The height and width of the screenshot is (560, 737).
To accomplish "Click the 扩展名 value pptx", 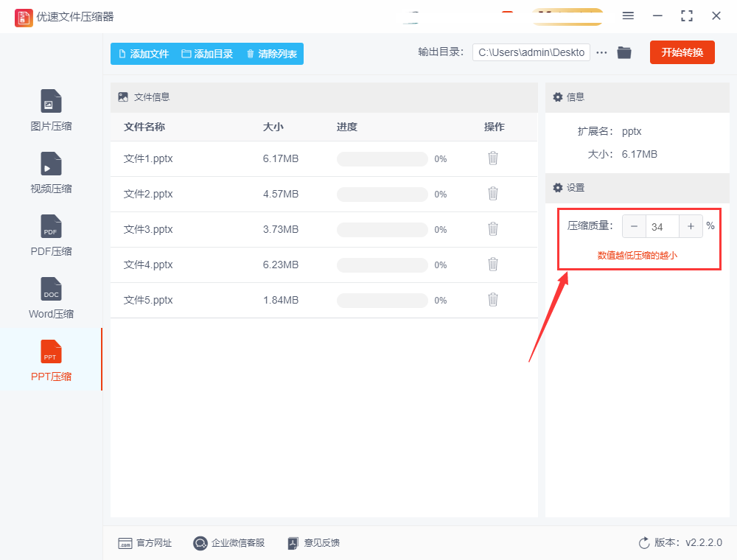I will (632, 132).
